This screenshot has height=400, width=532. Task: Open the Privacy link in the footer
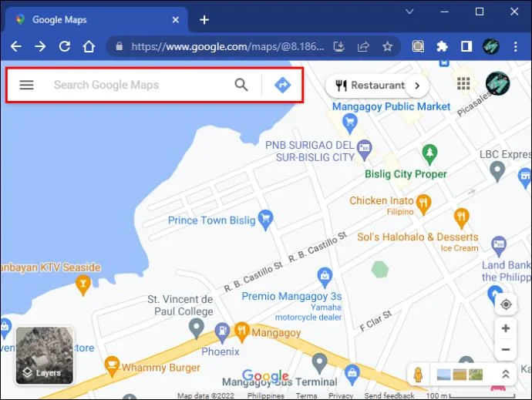341,395
